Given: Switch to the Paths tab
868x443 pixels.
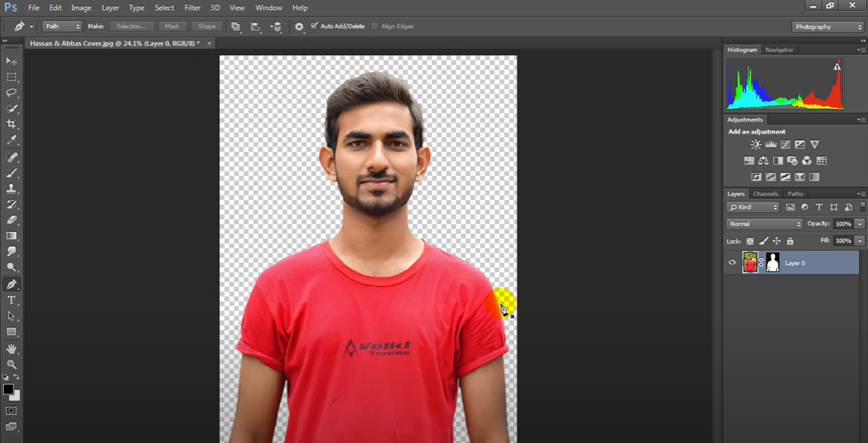Looking at the screenshot, I should coord(795,194).
